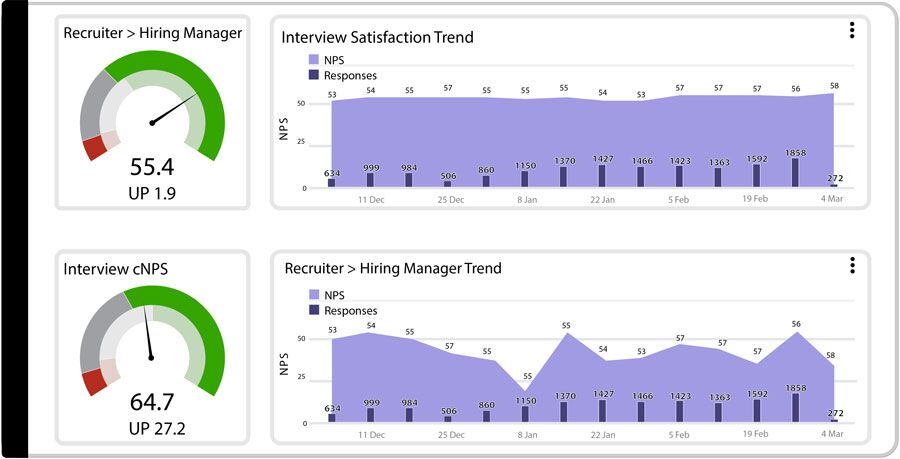Click the UP 27.2 change indicator

[152, 429]
